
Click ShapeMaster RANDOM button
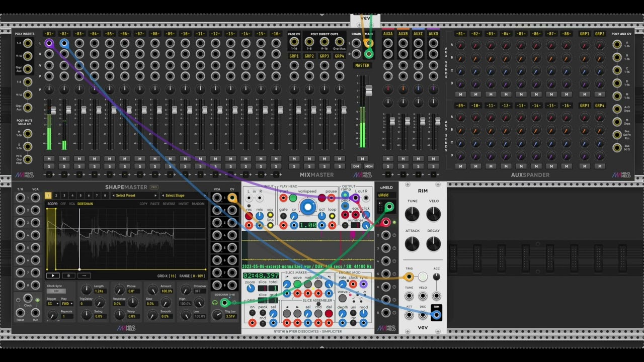tap(198, 204)
